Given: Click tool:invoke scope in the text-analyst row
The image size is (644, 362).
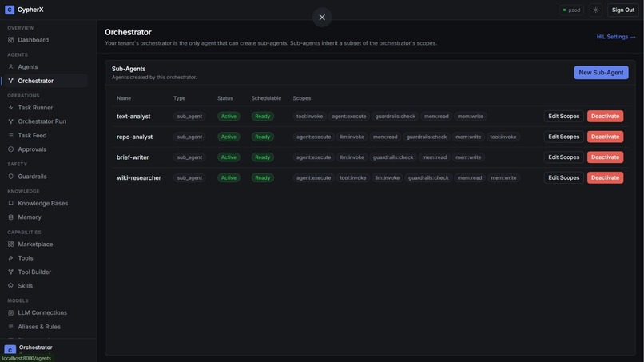Looking at the screenshot, I should point(310,117).
